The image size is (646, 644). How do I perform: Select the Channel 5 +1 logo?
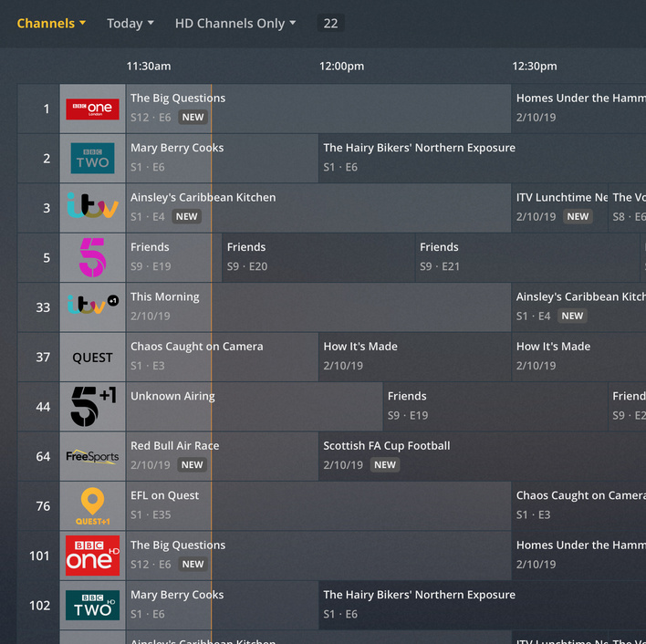93,407
